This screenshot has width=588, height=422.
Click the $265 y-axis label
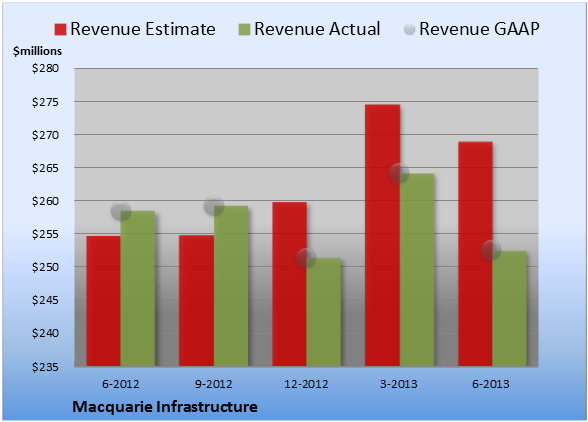click(x=45, y=168)
